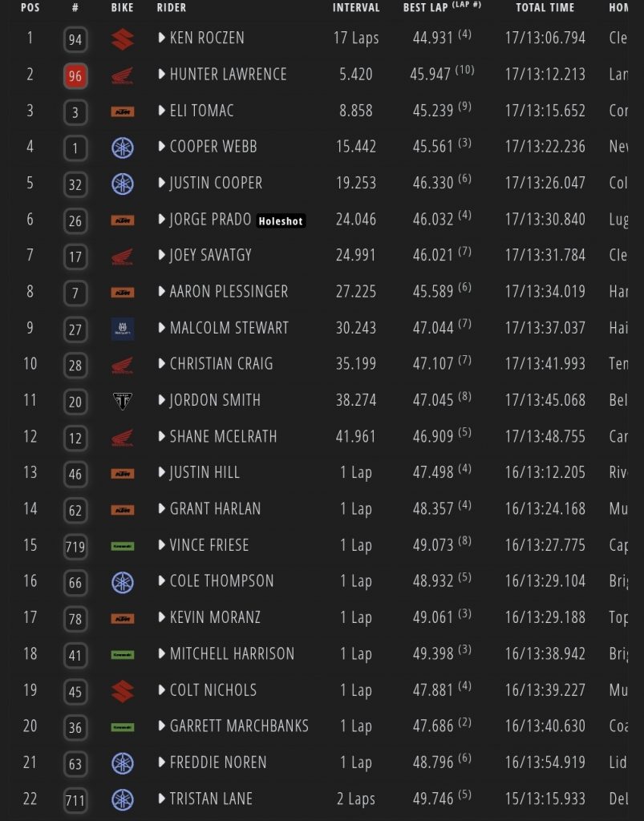The height and width of the screenshot is (821, 644).
Task: Click Malcolm Stewart's Husqvarna bike logo
Action: [x=123, y=328]
